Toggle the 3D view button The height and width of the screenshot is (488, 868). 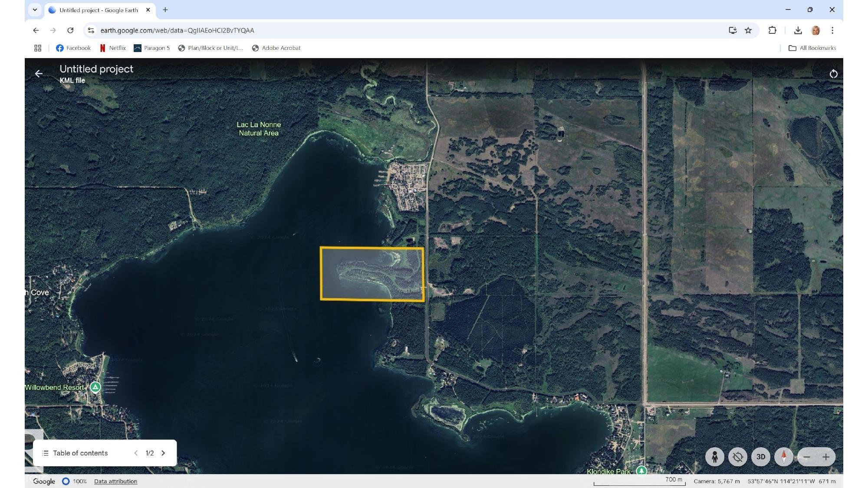click(x=761, y=457)
